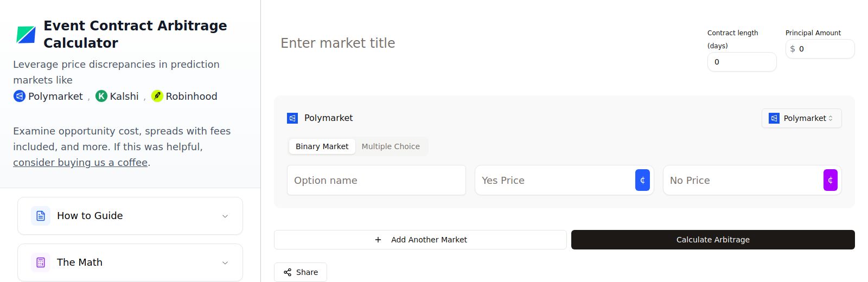Switch to the Multiple Choice tab
Image resolution: width=868 pixels, height=282 pixels.
(x=391, y=146)
